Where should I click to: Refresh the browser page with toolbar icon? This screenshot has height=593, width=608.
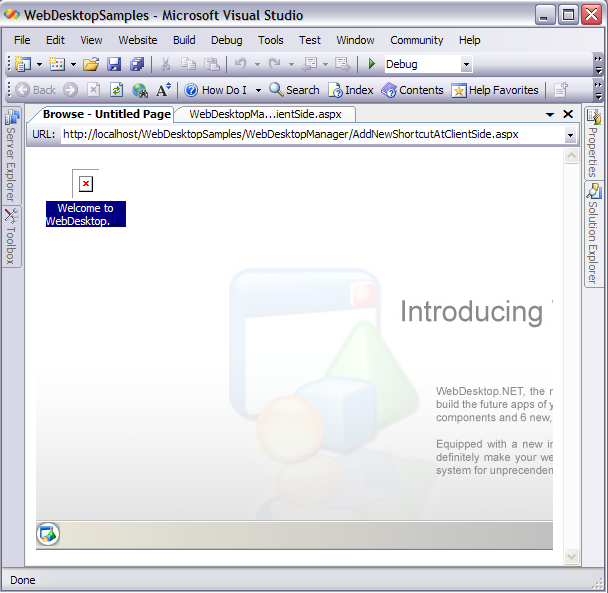tap(116, 90)
